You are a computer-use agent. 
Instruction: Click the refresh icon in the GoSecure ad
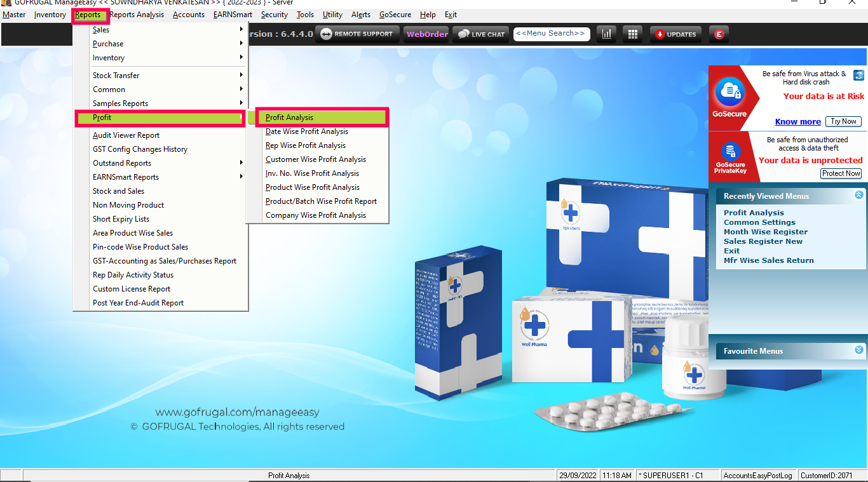click(858, 75)
